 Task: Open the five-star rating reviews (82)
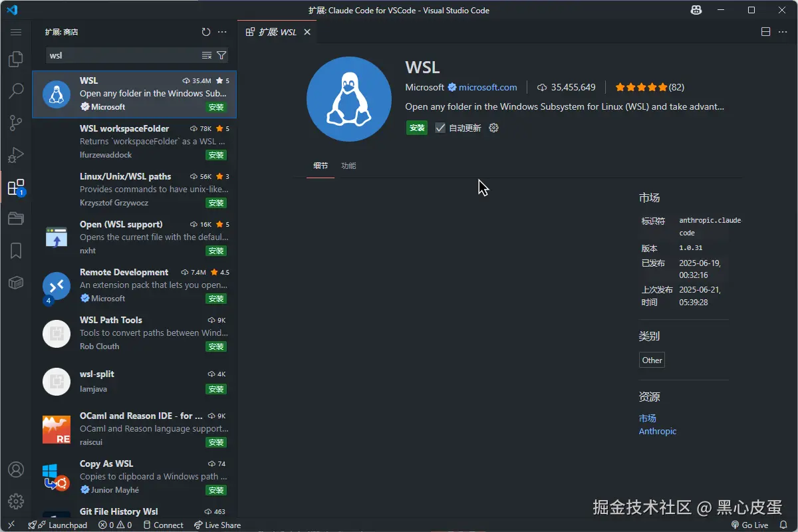[x=650, y=87]
